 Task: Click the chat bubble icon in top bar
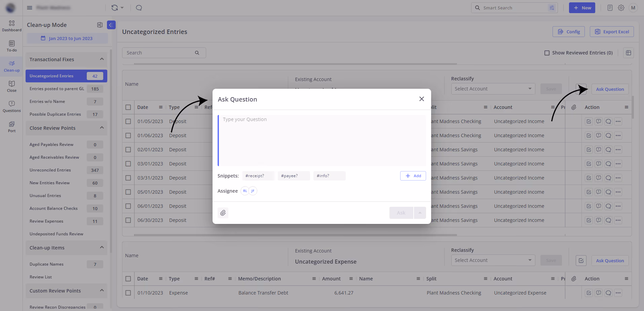point(139,8)
